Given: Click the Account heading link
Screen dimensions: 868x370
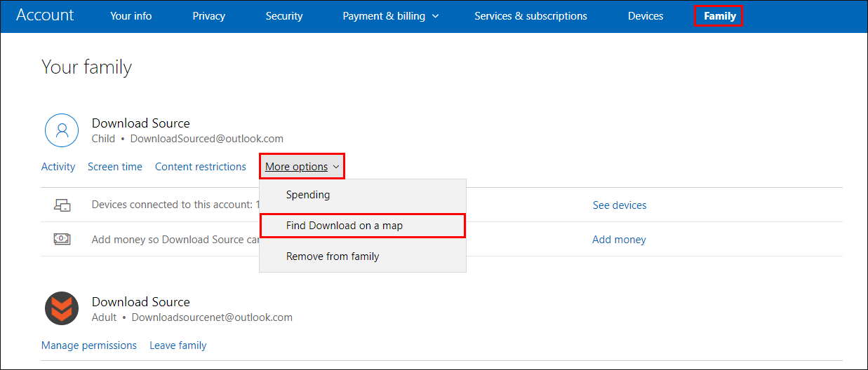Looking at the screenshot, I should pos(45,15).
